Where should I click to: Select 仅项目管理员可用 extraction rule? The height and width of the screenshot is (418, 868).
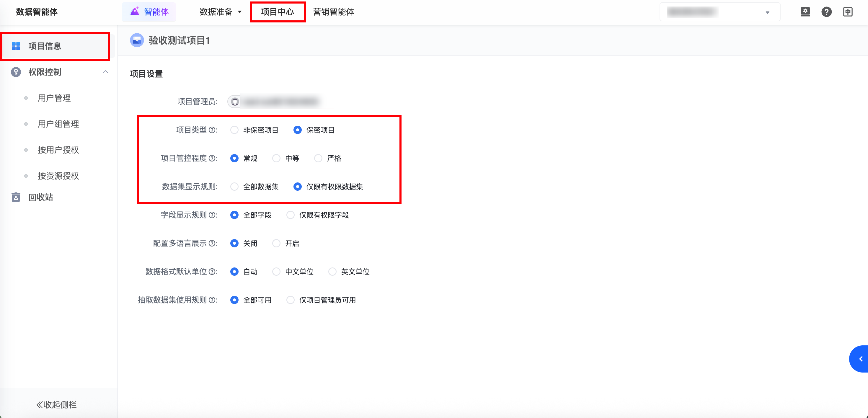(291, 300)
